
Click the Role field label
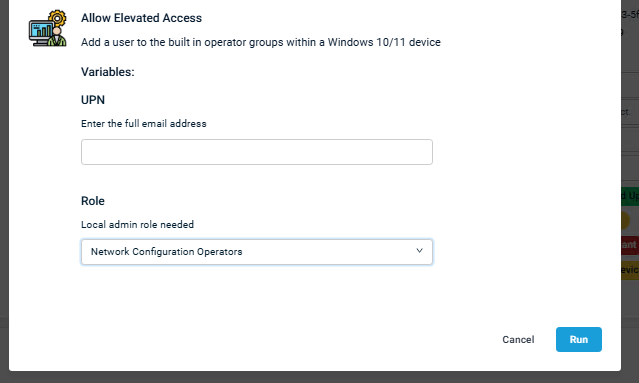click(x=93, y=201)
